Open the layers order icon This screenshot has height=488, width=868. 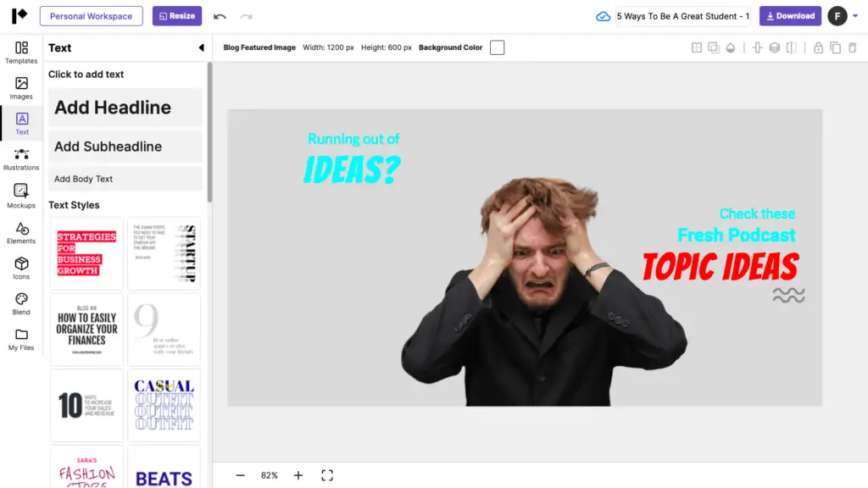(x=774, y=48)
